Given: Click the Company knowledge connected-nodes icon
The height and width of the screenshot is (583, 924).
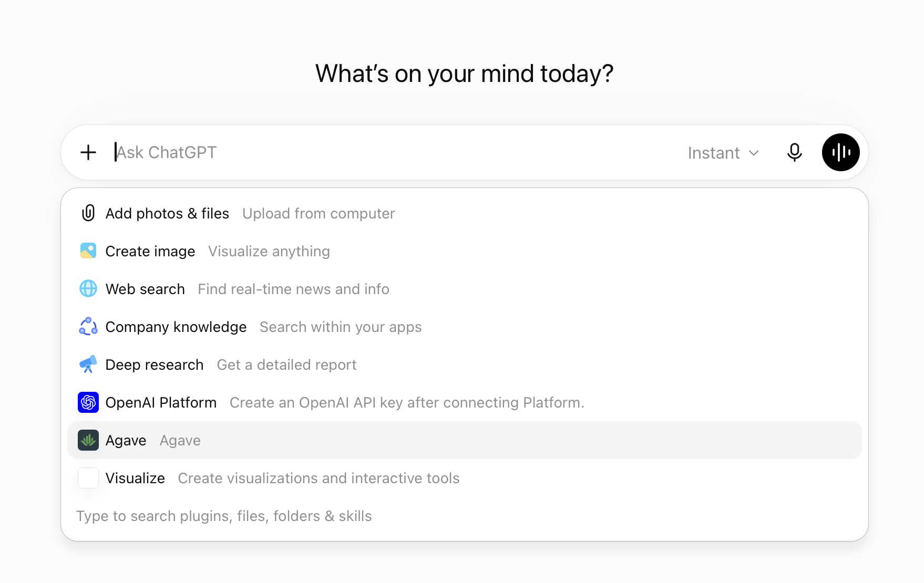Looking at the screenshot, I should [x=88, y=327].
